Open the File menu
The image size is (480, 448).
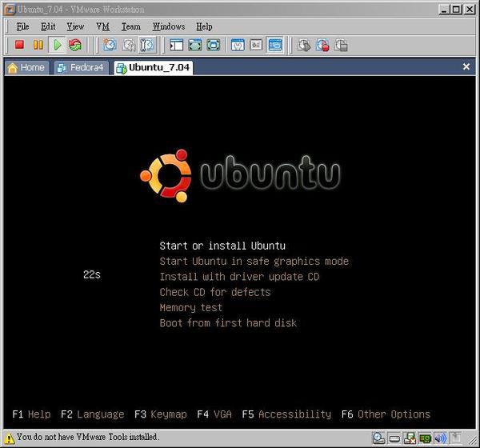pyautogui.click(x=23, y=26)
